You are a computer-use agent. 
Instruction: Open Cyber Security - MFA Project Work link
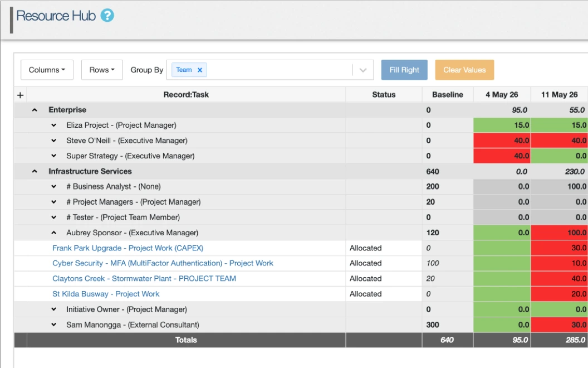point(163,263)
